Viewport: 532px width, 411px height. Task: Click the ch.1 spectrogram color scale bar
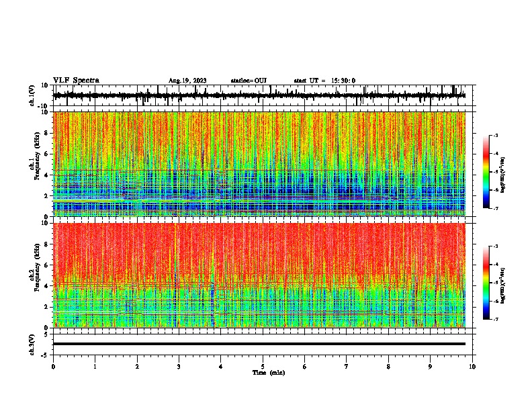pyautogui.click(x=486, y=172)
